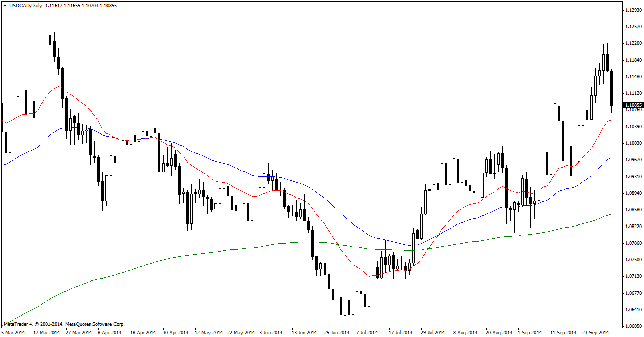Select the 5 Mar 2014 date label

(13, 333)
